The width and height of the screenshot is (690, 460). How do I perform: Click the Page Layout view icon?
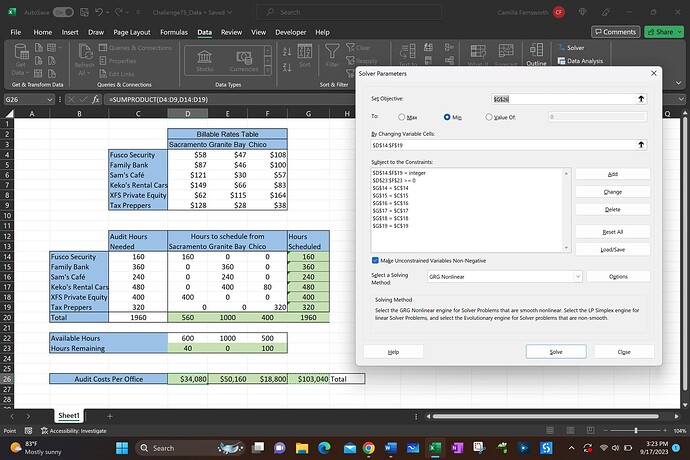(570, 431)
